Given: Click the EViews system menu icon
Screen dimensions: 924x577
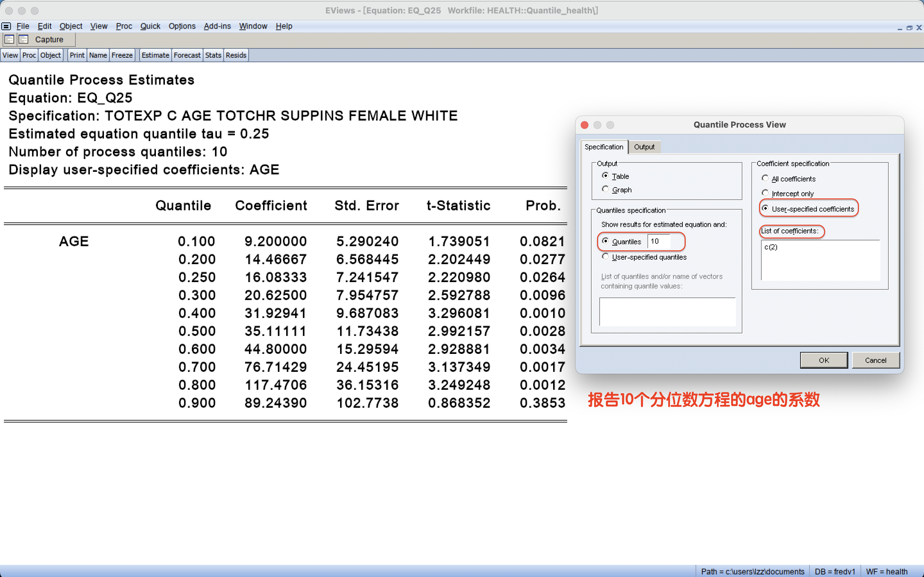Looking at the screenshot, I should point(6,26).
